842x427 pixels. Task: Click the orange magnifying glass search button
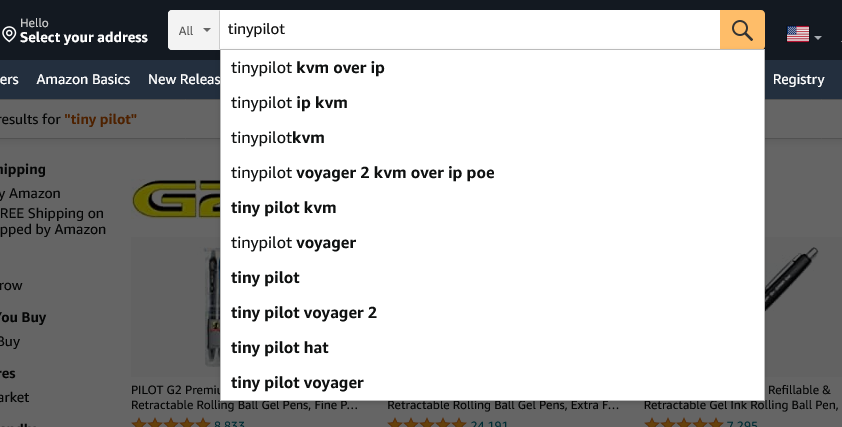pyautogui.click(x=742, y=30)
